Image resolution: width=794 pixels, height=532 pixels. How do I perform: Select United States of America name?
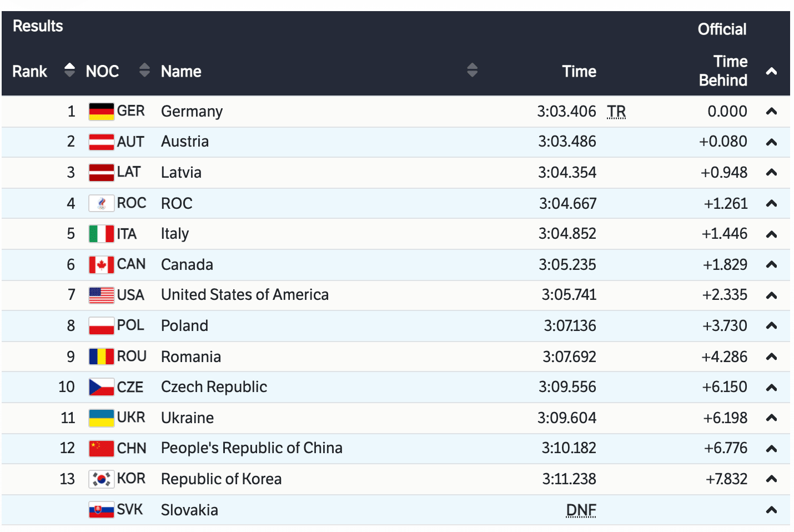(x=244, y=295)
